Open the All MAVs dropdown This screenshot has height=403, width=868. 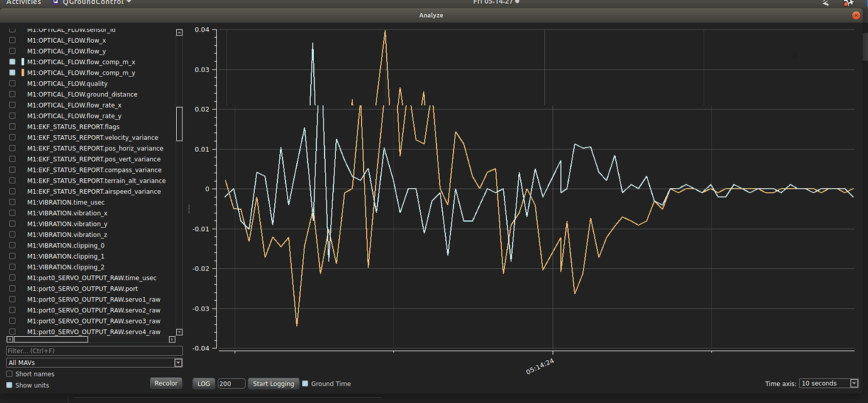[x=94, y=363]
